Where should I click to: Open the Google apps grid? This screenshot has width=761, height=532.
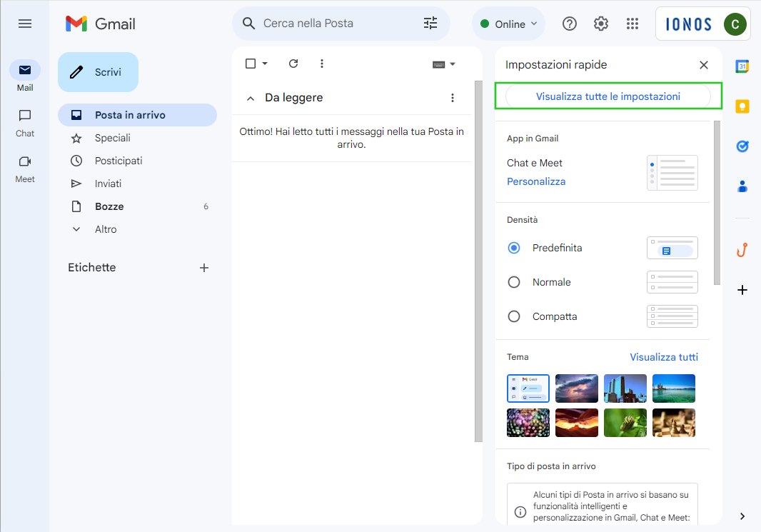633,24
